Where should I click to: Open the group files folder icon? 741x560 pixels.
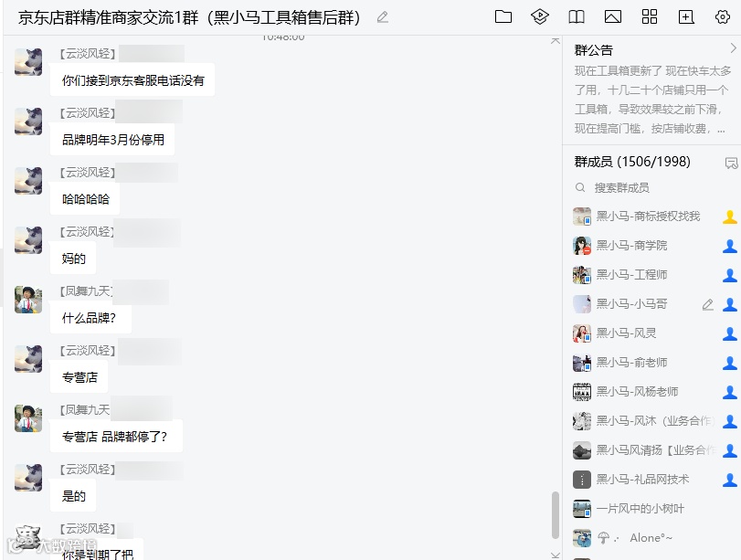click(x=503, y=17)
